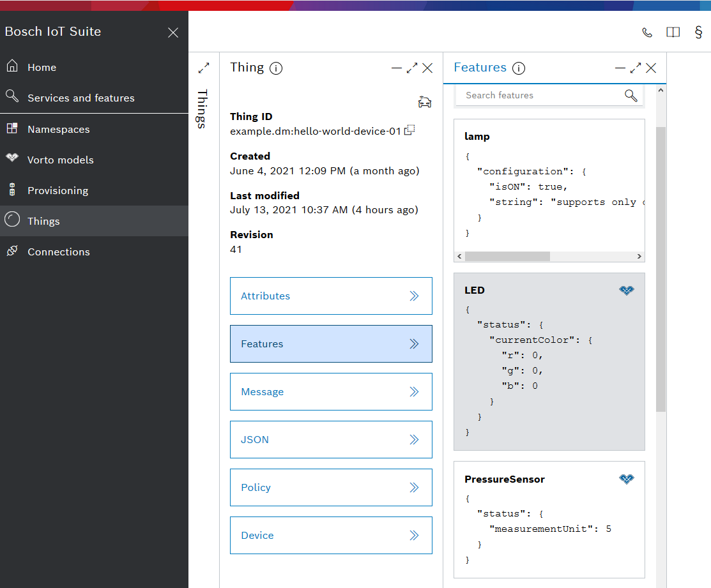The image size is (711, 588).
Task: Open the Features section button
Action: click(331, 344)
